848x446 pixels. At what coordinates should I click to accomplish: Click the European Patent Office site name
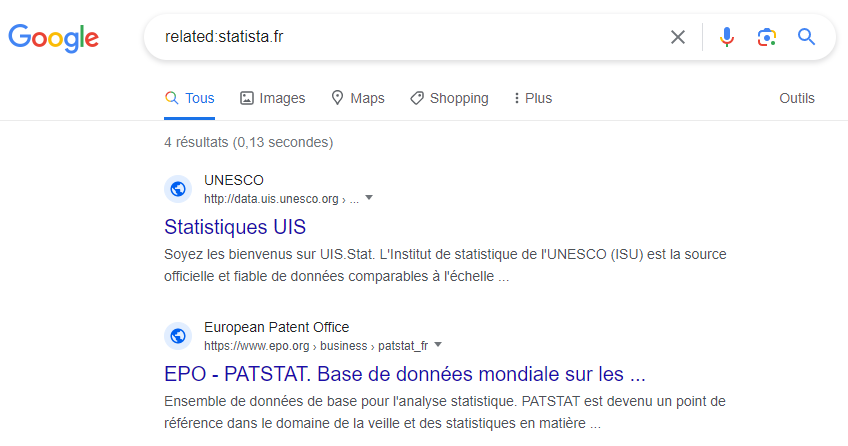276,327
